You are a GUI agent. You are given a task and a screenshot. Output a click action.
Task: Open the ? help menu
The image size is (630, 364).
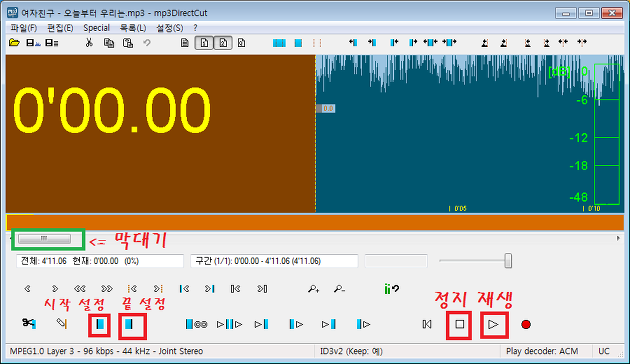pyautogui.click(x=195, y=28)
